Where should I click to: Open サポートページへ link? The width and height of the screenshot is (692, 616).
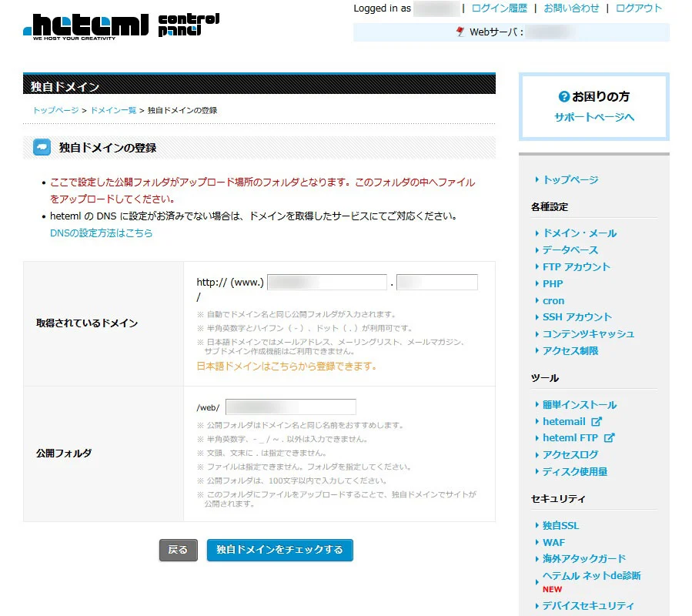point(594,117)
